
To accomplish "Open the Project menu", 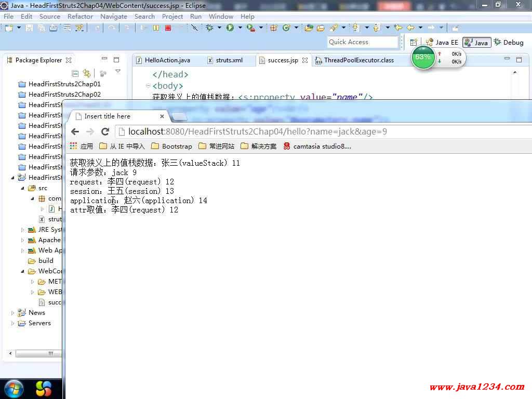I will point(172,16).
